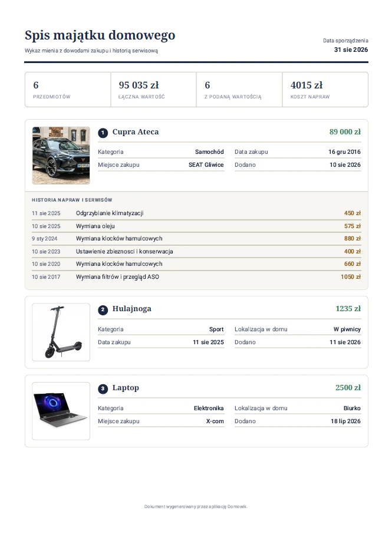Viewport: 392px width, 557px height.
Task: Click the '95 035 zł' total value tile
Action: (x=153, y=90)
